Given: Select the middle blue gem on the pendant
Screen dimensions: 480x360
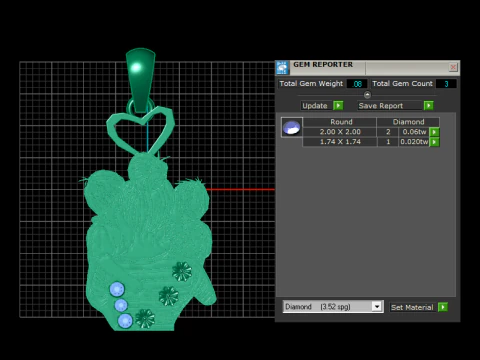Looking at the screenshot, I should click(x=121, y=305).
